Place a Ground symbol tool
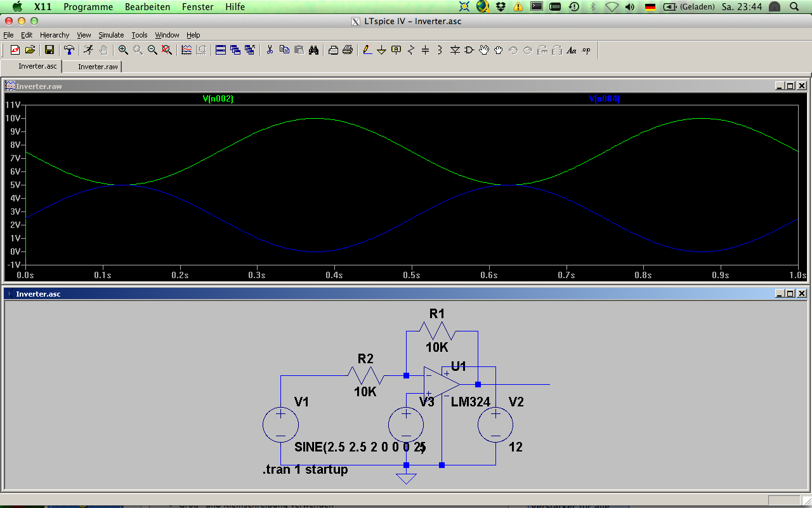Screen dimensions: 812x508 coord(382,50)
